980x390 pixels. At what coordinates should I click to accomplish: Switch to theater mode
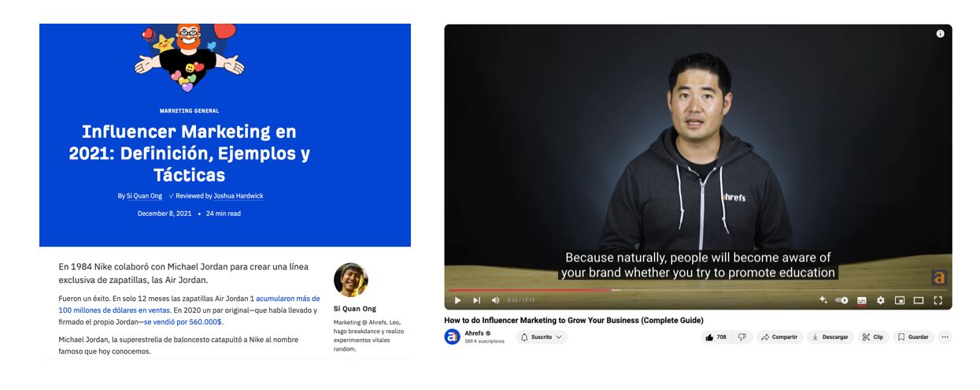coord(918,300)
